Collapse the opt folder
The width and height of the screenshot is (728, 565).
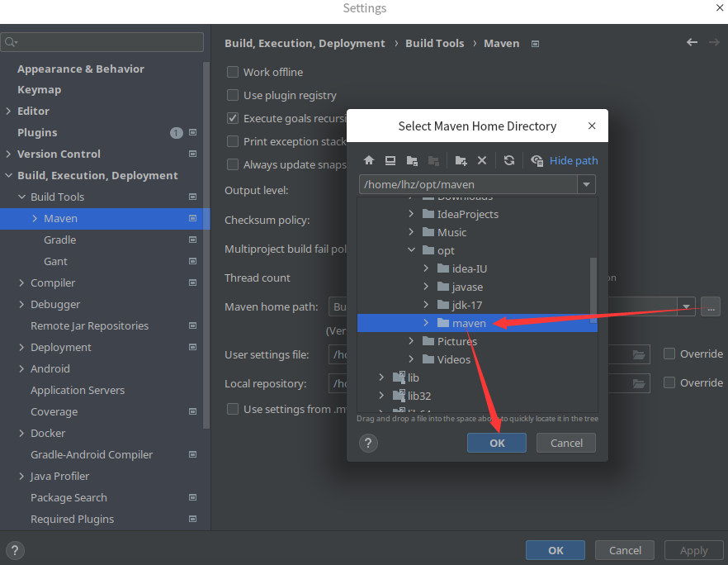click(411, 250)
